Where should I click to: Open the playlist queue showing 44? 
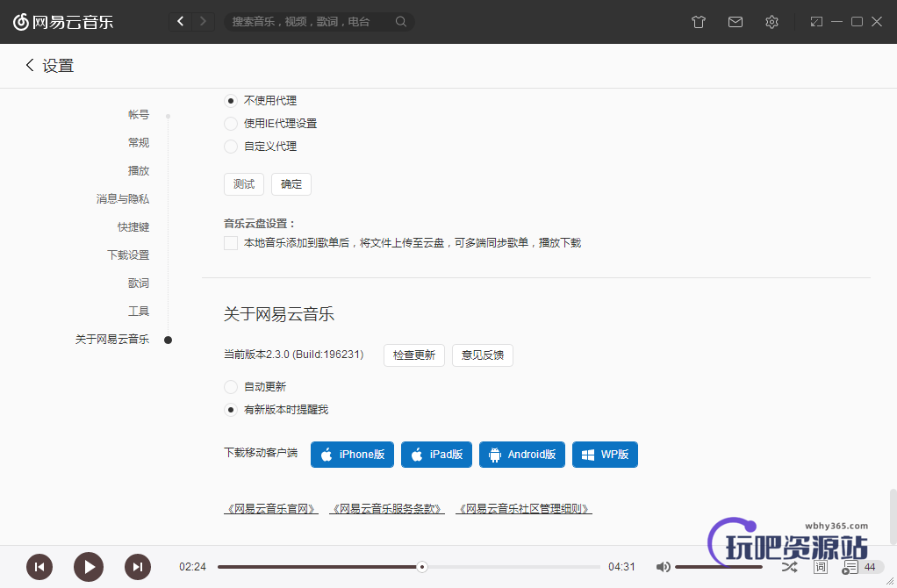coord(862,567)
